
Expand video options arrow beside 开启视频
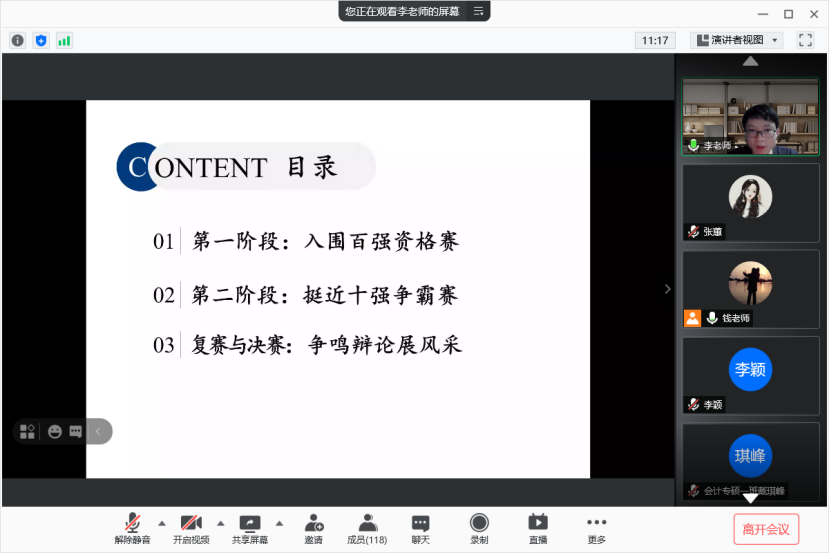(220, 522)
